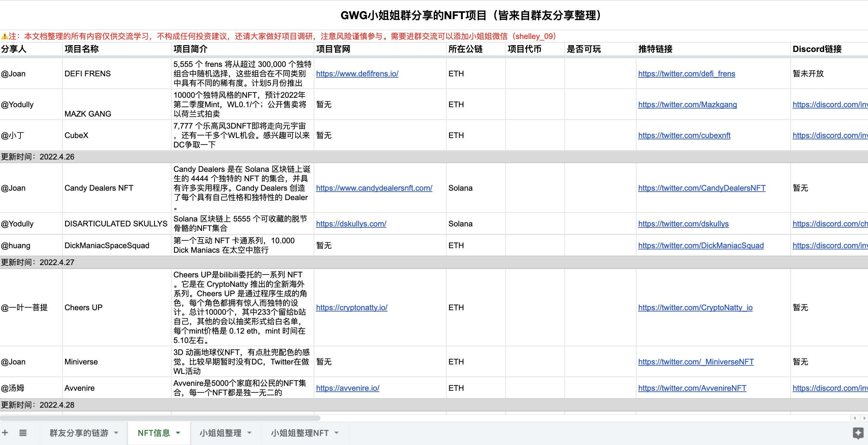868x445 pixels.
Task: Select the Miniverse project cell
Action: [117, 362]
